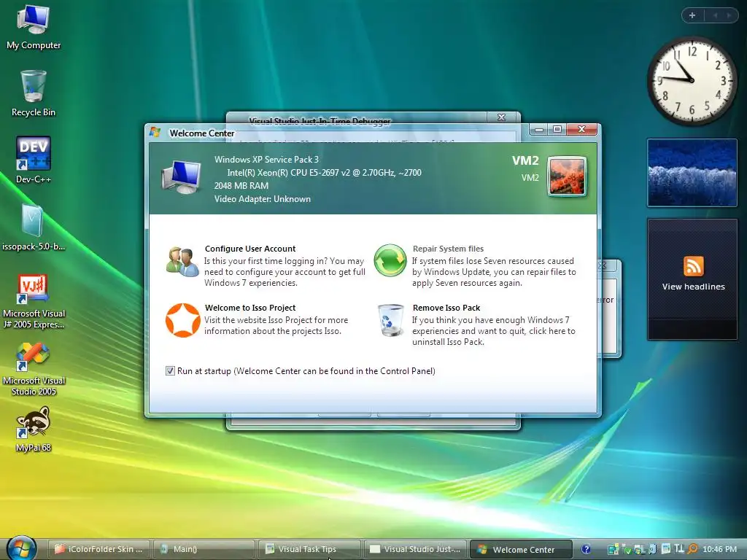Click the slideshow picture gadget
The width and height of the screenshot is (747, 560).
pyautogui.click(x=692, y=173)
